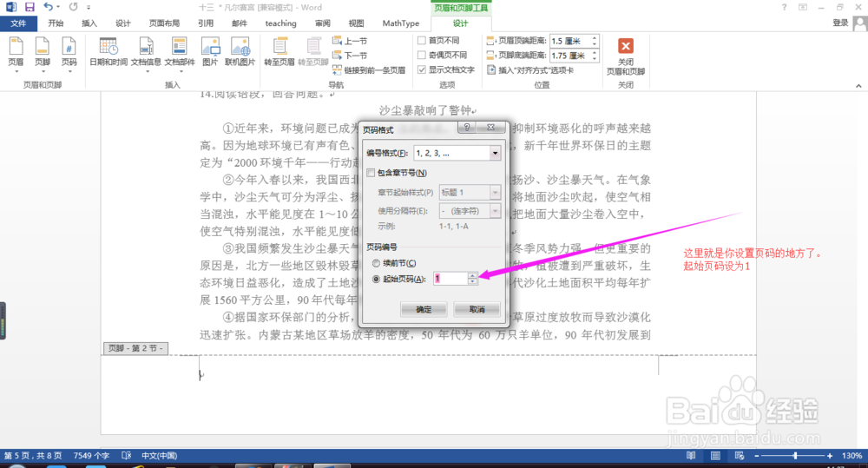This screenshot has width=868, height=468.
Task: Enable 首页不同 different first page
Action: pos(438,41)
